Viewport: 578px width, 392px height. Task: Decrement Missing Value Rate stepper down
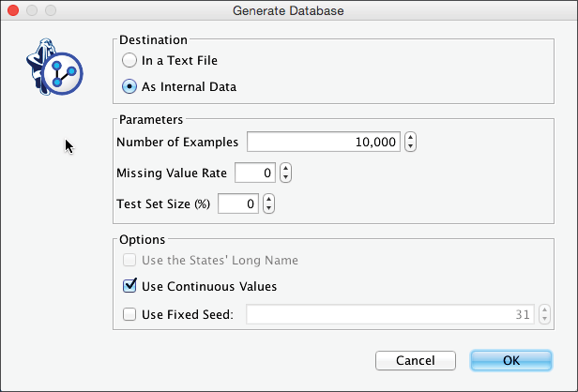pyautogui.click(x=286, y=178)
